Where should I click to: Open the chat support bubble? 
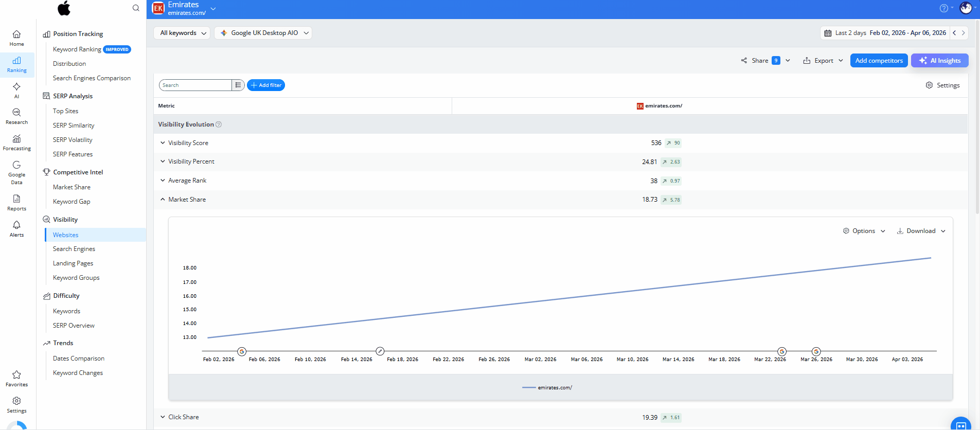pos(960,425)
